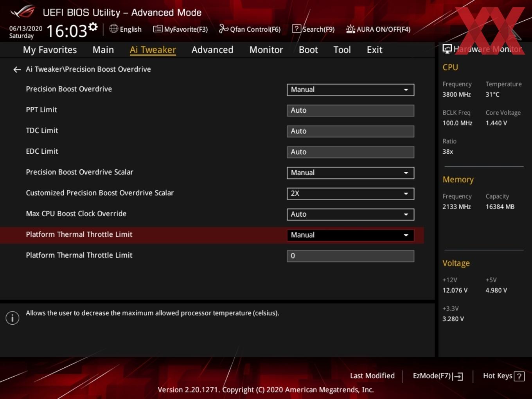This screenshot has width=532, height=399.
Task: Switch to Main tab
Action: click(x=103, y=50)
